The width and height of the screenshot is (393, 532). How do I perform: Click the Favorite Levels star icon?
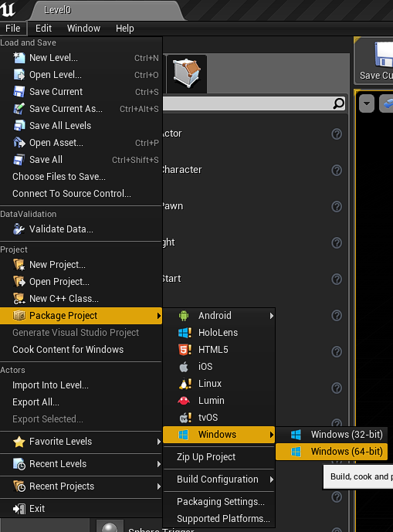tap(19, 442)
